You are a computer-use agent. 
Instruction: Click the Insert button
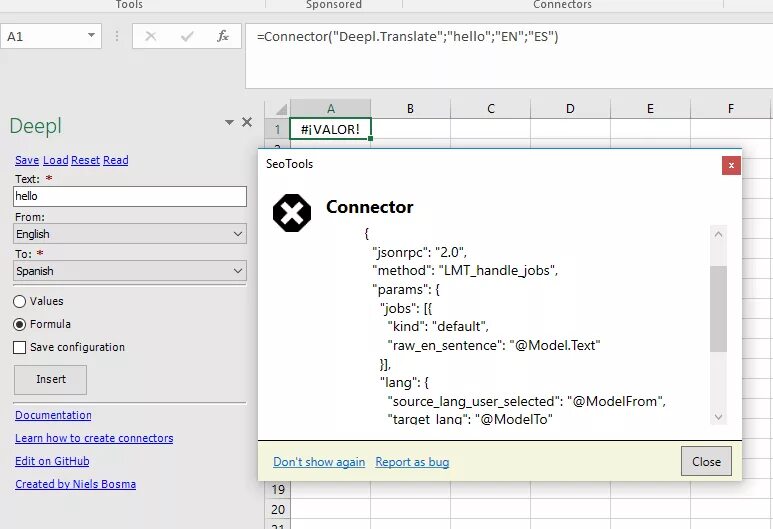pos(50,380)
